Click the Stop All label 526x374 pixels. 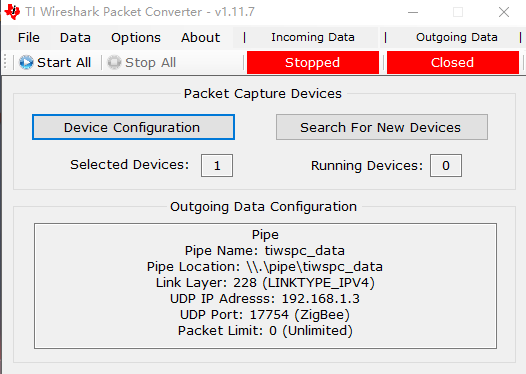tap(150, 62)
